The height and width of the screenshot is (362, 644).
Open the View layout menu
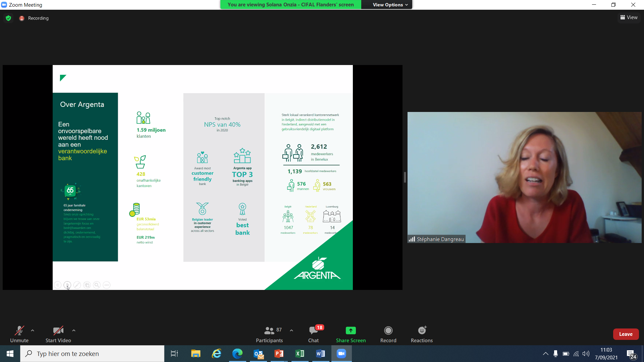(x=629, y=17)
